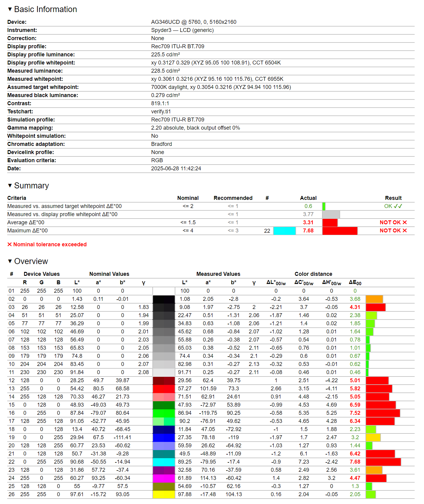The height and width of the screenshot is (504, 424).
Task: Click the Nominal tolerance exceeded message
Action: point(50,244)
